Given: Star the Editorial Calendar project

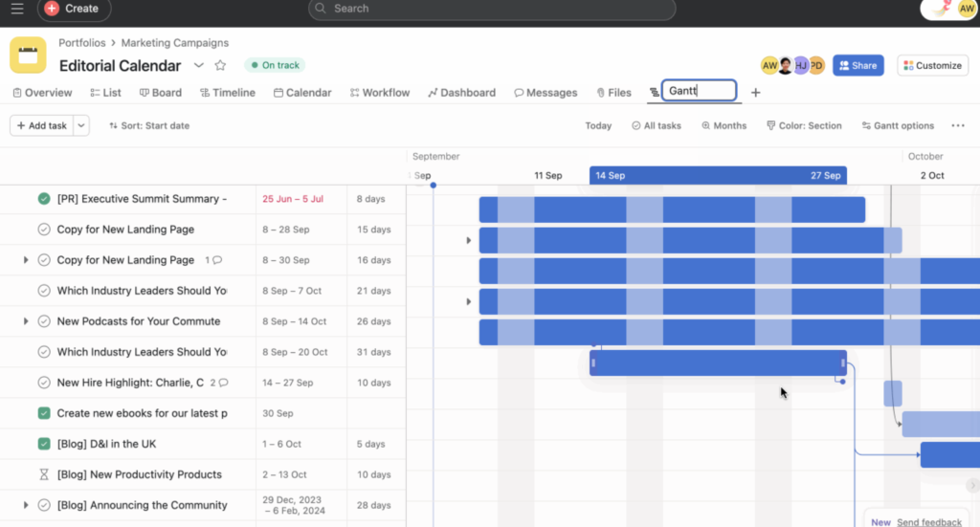Looking at the screenshot, I should [220, 65].
